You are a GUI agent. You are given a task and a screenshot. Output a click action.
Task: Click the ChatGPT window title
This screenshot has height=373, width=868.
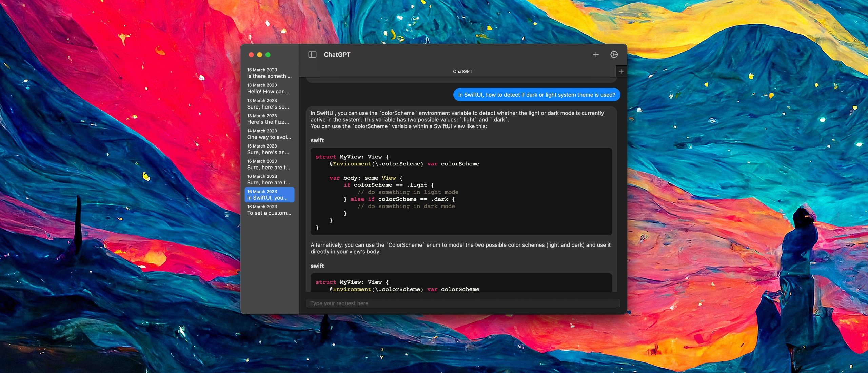tap(337, 55)
